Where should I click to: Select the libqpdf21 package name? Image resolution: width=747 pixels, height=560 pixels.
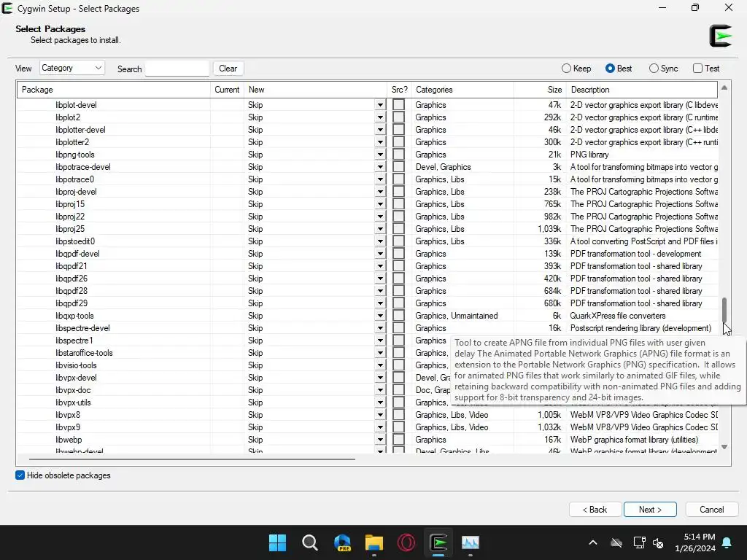tap(71, 266)
